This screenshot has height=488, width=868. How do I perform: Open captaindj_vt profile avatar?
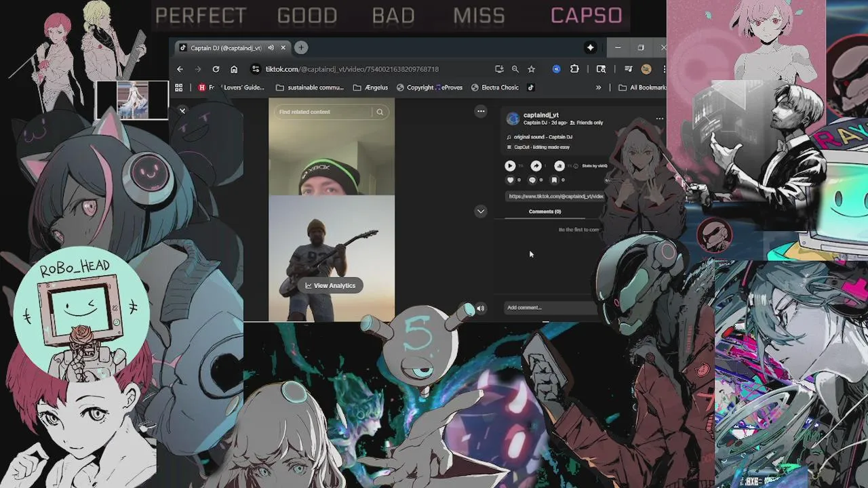click(513, 119)
